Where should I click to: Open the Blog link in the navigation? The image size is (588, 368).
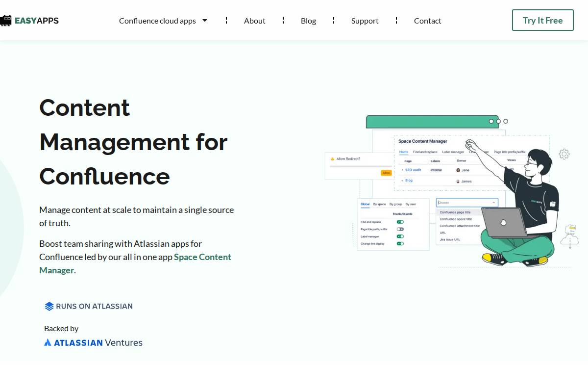[308, 21]
